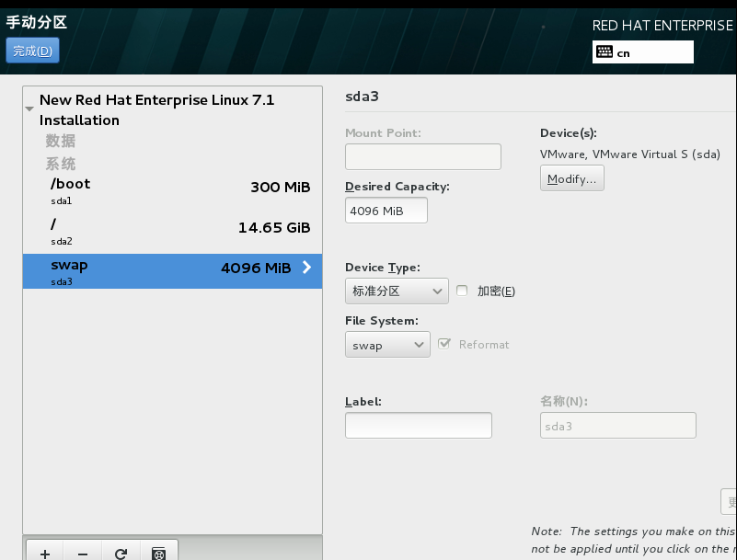Toggle the Reformat checkbox

[444, 344]
